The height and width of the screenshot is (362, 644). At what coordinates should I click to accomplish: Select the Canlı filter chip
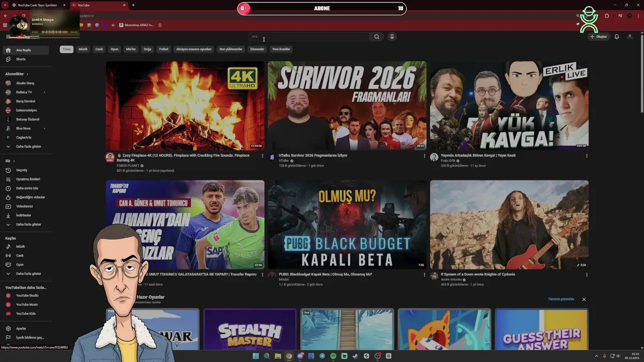pos(99,49)
